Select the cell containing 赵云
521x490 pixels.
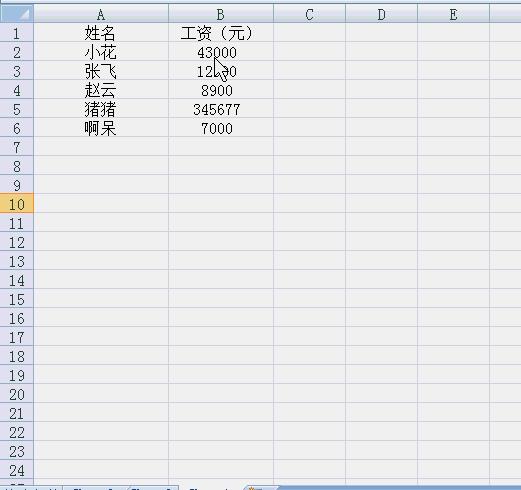[x=101, y=89]
